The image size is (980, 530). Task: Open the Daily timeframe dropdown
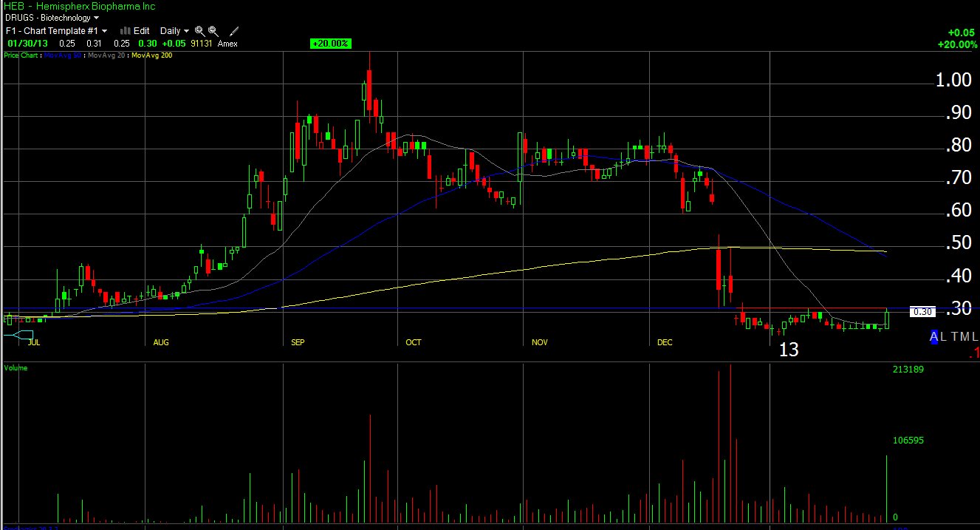(174, 31)
